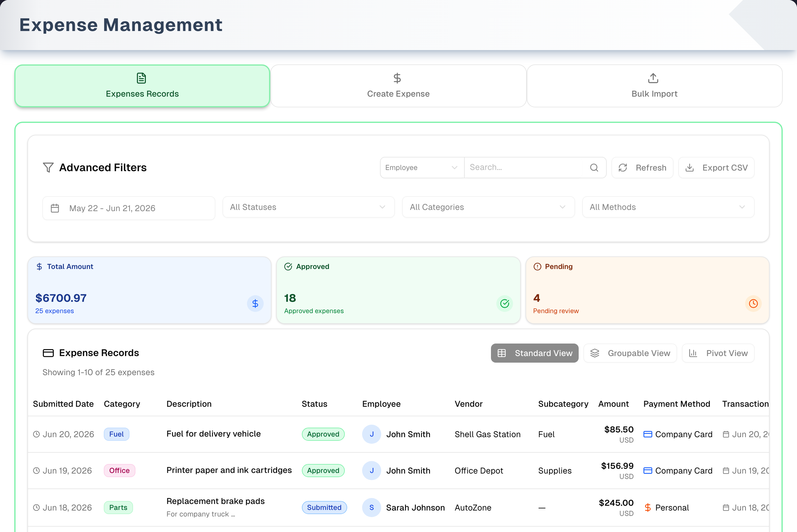Viewport: 797px width, 532px height.
Task: Switch to Groupable View
Action: (630, 353)
